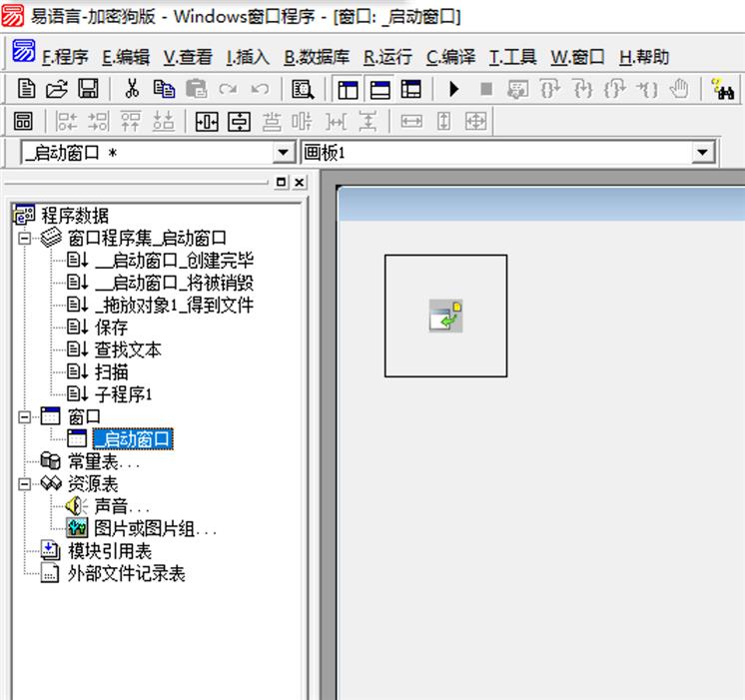Click the equal vertical spacing icon

click(x=368, y=122)
